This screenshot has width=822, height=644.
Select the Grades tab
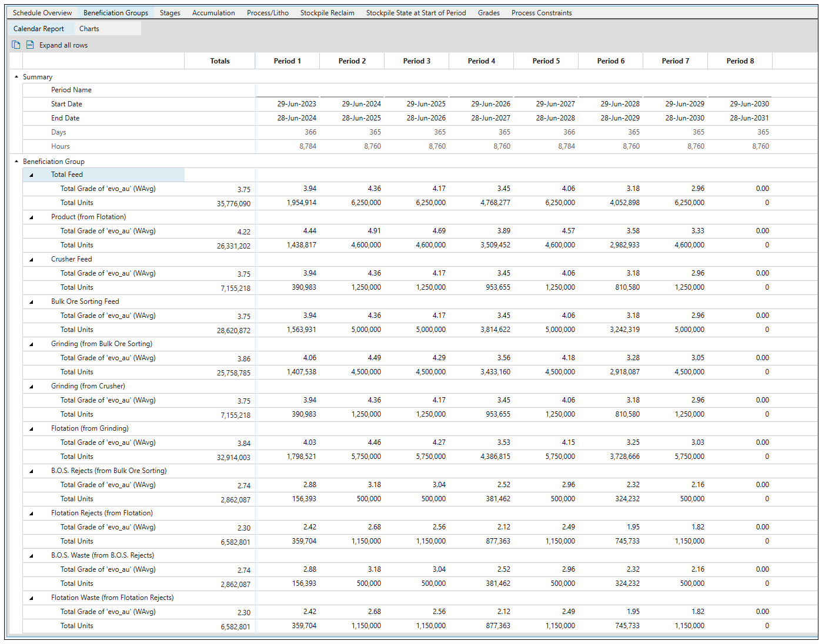tap(489, 13)
